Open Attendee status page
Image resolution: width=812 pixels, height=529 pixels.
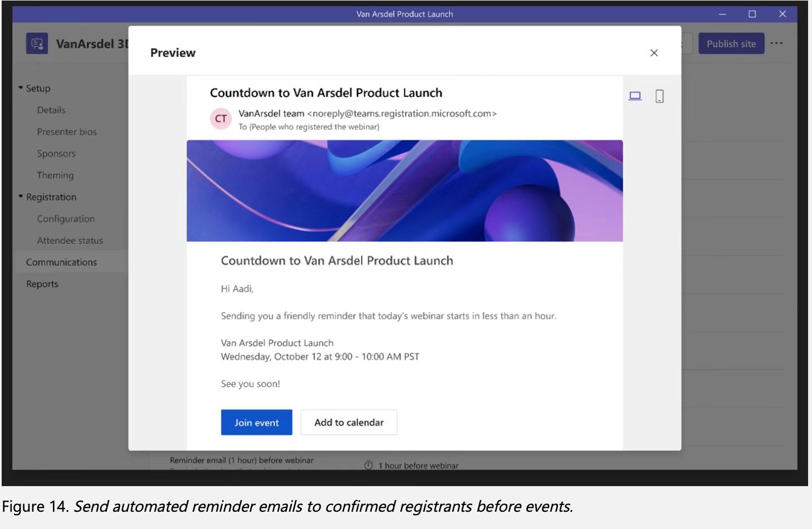(70, 241)
